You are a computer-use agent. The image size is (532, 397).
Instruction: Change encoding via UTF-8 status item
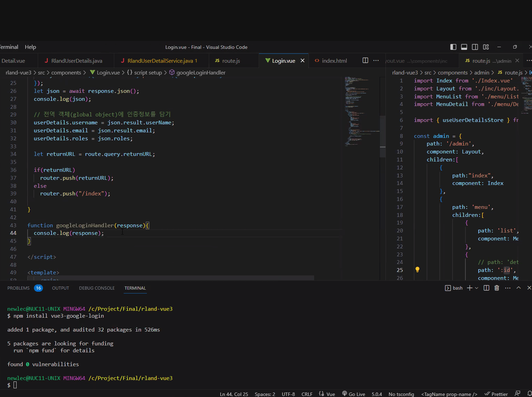(288, 394)
